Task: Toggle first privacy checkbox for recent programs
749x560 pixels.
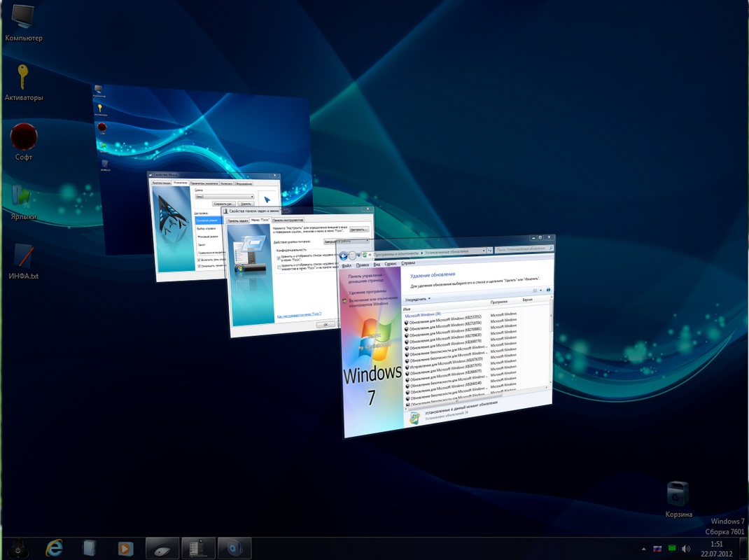Action: point(279,258)
